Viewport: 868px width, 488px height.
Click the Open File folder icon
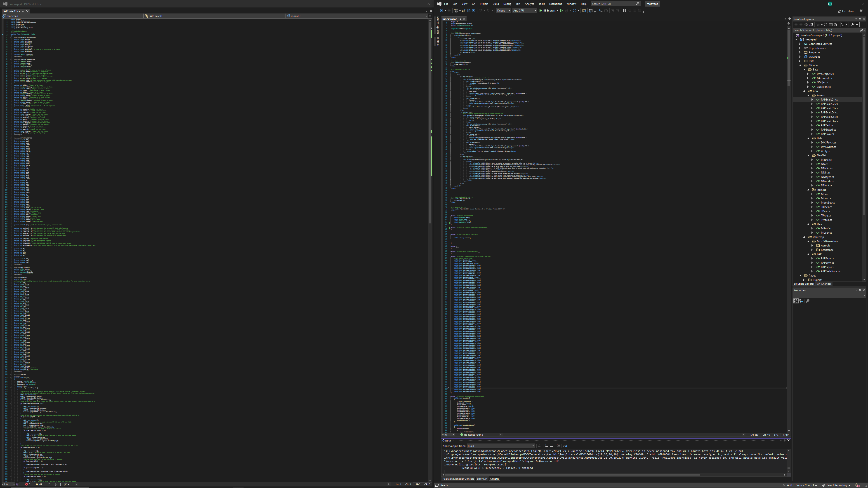tap(464, 11)
